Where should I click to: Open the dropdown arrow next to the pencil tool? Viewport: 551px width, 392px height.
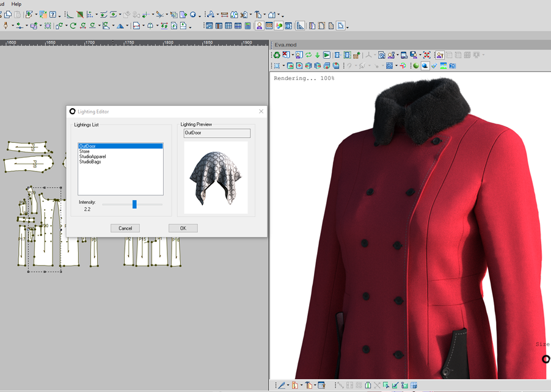[288, 385]
